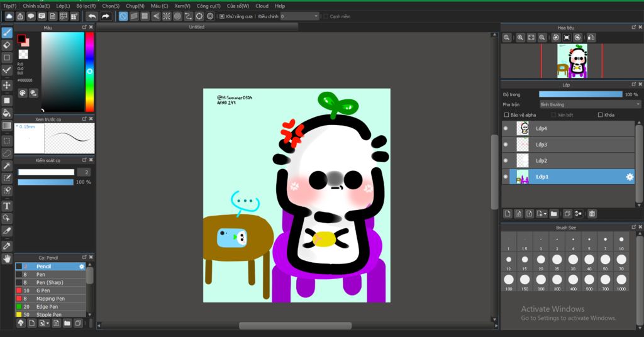644x337 pixels.
Task: Select the Magic Wand tool
Action: 7,165
